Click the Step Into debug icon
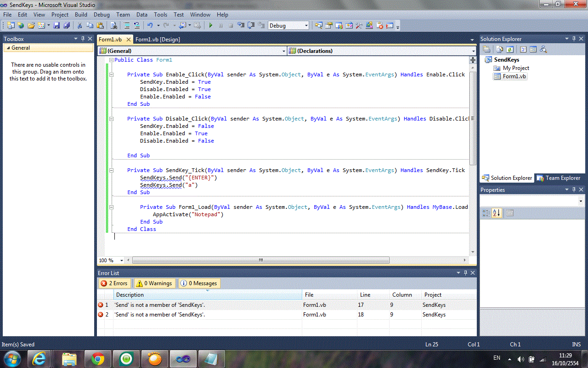Image resolution: width=588 pixels, height=368 pixels. (242, 26)
